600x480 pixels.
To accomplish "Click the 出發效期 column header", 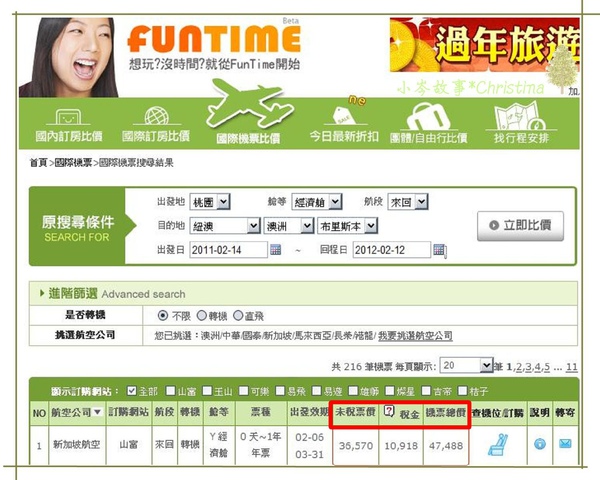I will [309, 412].
